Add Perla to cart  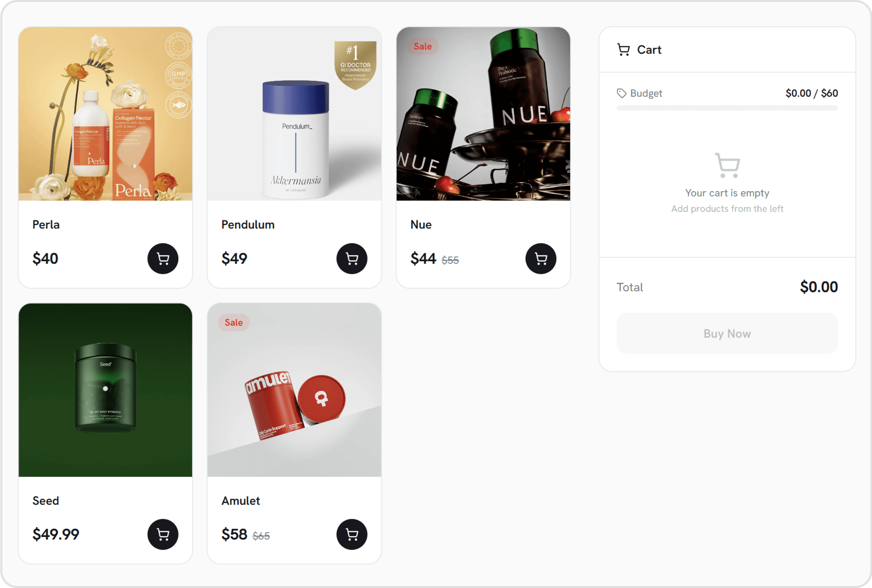click(163, 259)
